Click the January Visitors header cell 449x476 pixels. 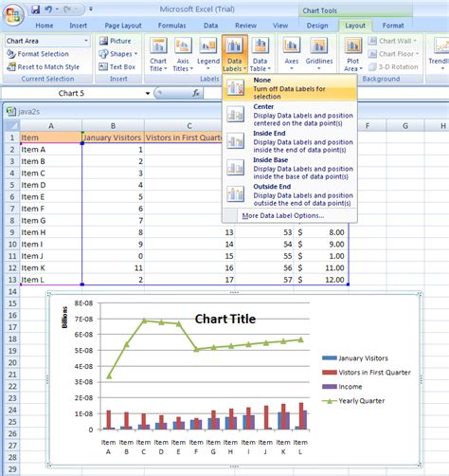(113, 137)
